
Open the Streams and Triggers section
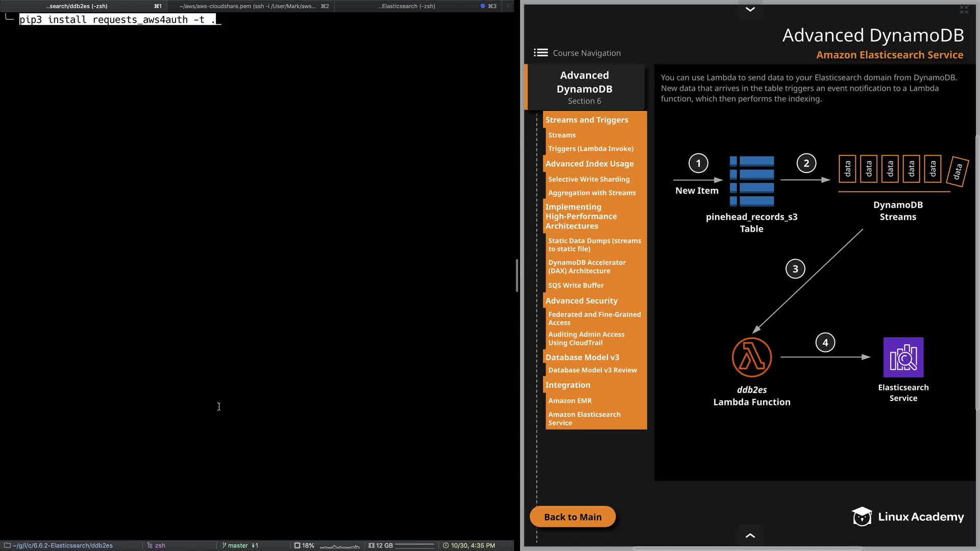click(x=586, y=120)
